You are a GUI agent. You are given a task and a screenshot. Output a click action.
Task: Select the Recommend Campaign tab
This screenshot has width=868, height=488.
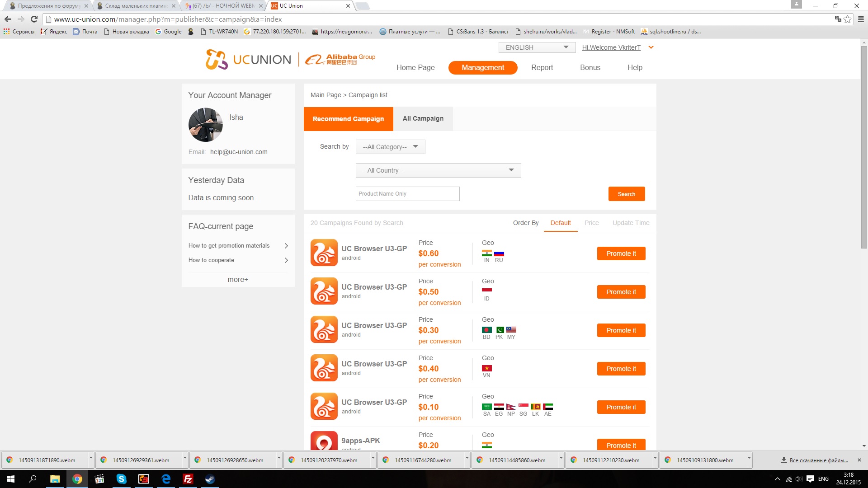pyautogui.click(x=349, y=119)
